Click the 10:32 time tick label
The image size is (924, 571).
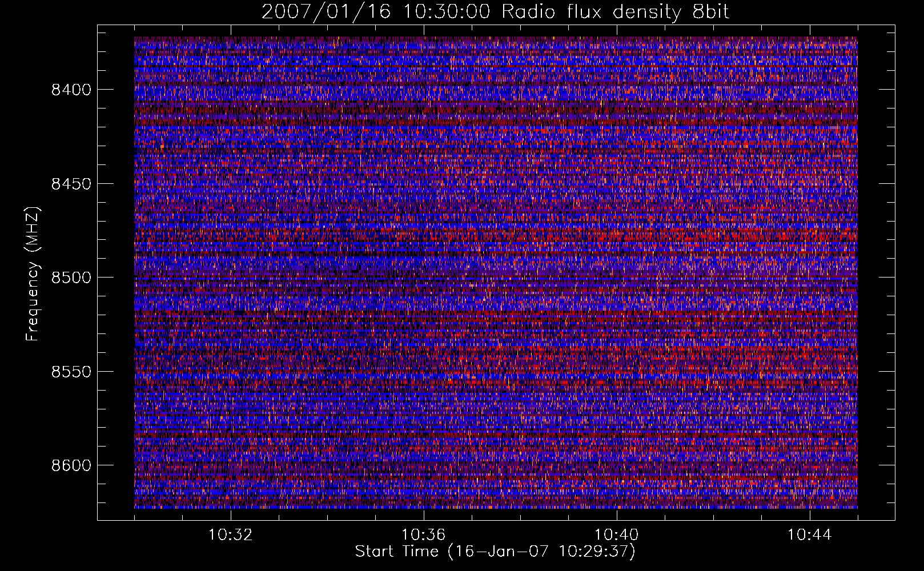coord(231,535)
